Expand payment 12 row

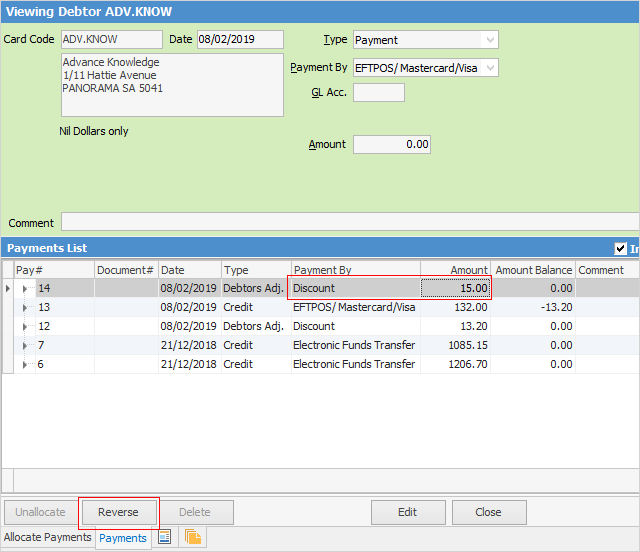pyautogui.click(x=26, y=326)
